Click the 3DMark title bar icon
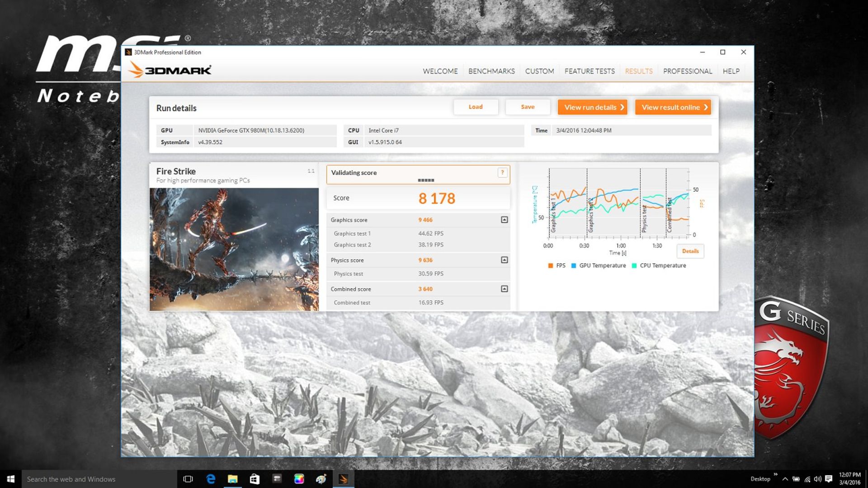The image size is (868, 488). [x=128, y=52]
